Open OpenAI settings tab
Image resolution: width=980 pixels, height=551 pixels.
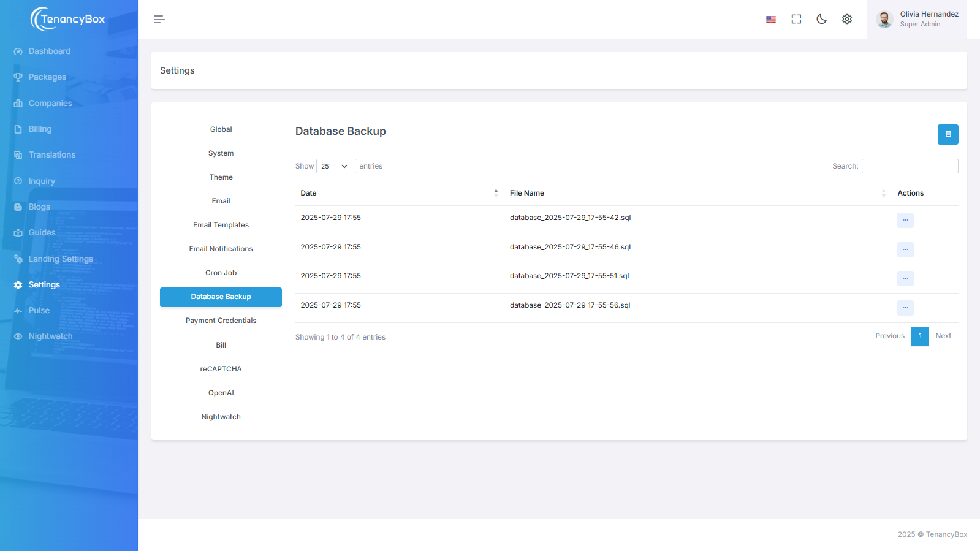tap(221, 393)
